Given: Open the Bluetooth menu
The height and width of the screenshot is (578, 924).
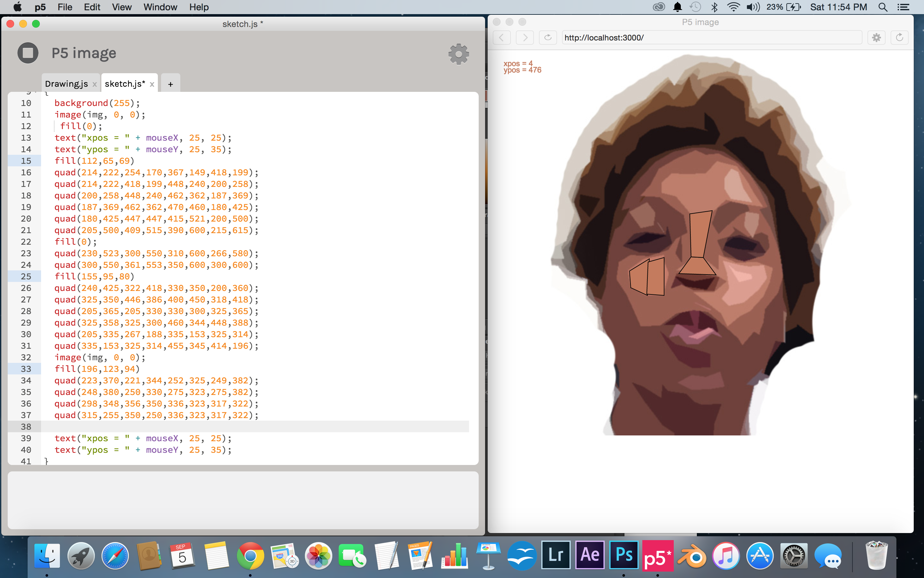Looking at the screenshot, I should (x=714, y=7).
